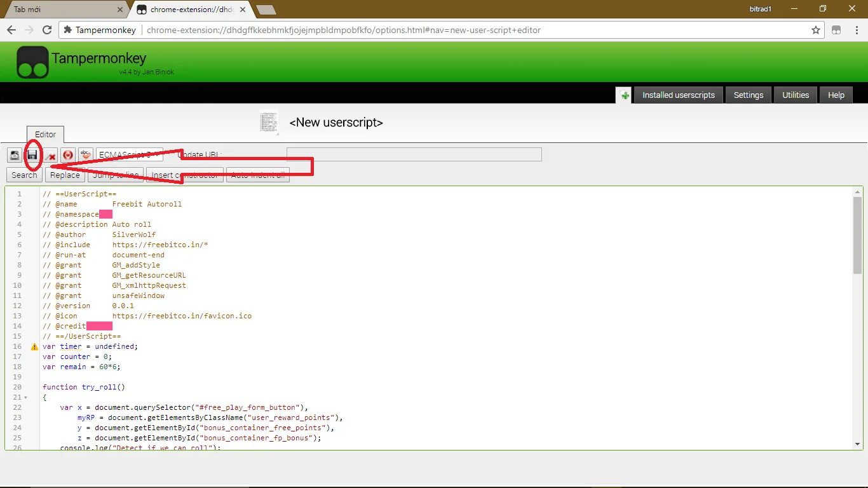The width and height of the screenshot is (868, 488).
Task: Click the Auto-Indent all button
Action: pyautogui.click(x=258, y=175)
